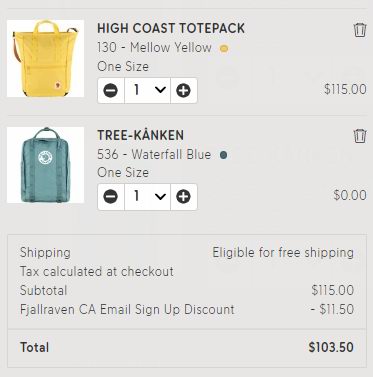Reduce Tree-Kånken quantity with minus icon
Image resolution: width=373 pixels, height=377 pixels.
(x=111, y=197)
